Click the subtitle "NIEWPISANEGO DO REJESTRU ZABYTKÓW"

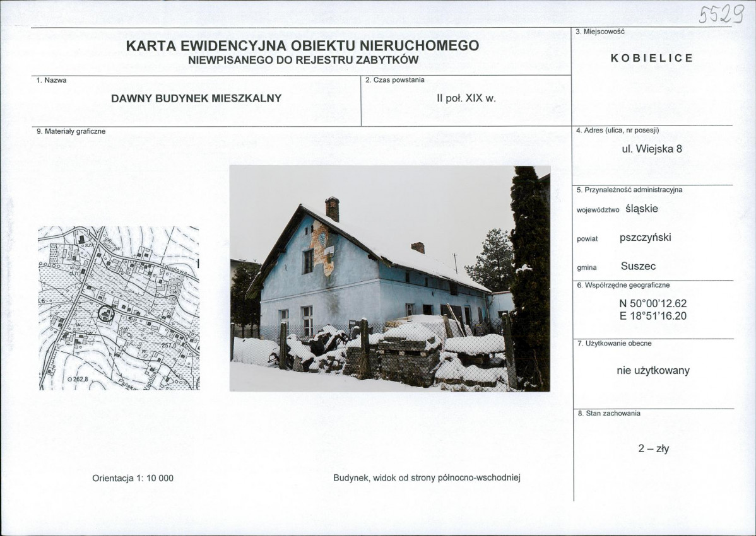(x=304, y=60)
